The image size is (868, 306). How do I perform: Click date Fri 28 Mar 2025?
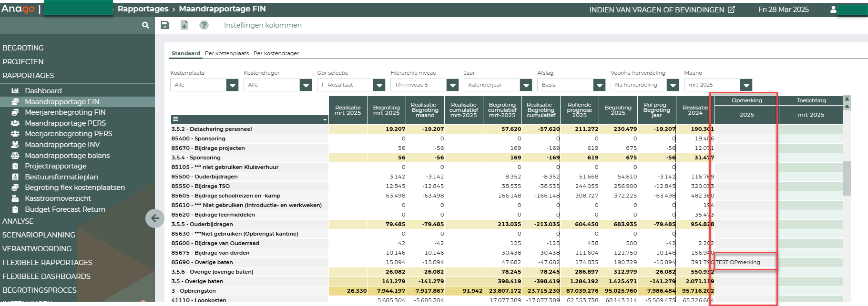pyautogui.click(x=783, y=10)
